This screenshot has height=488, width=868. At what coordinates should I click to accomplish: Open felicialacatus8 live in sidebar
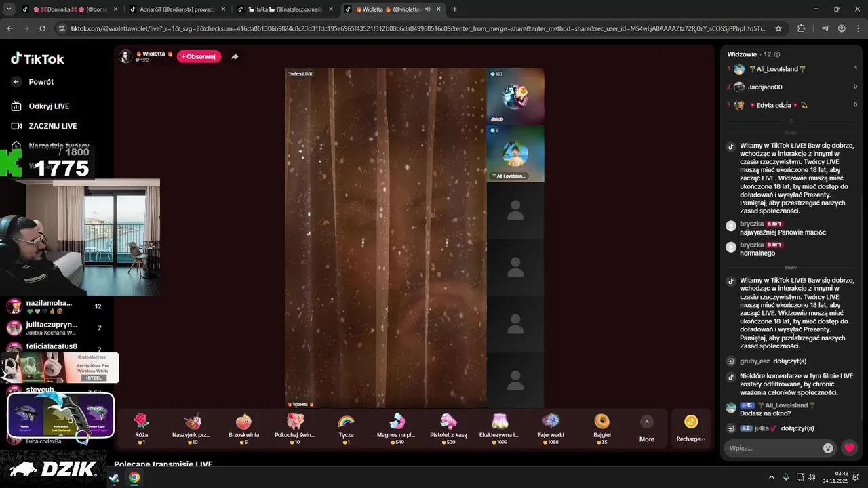point(54,347)
